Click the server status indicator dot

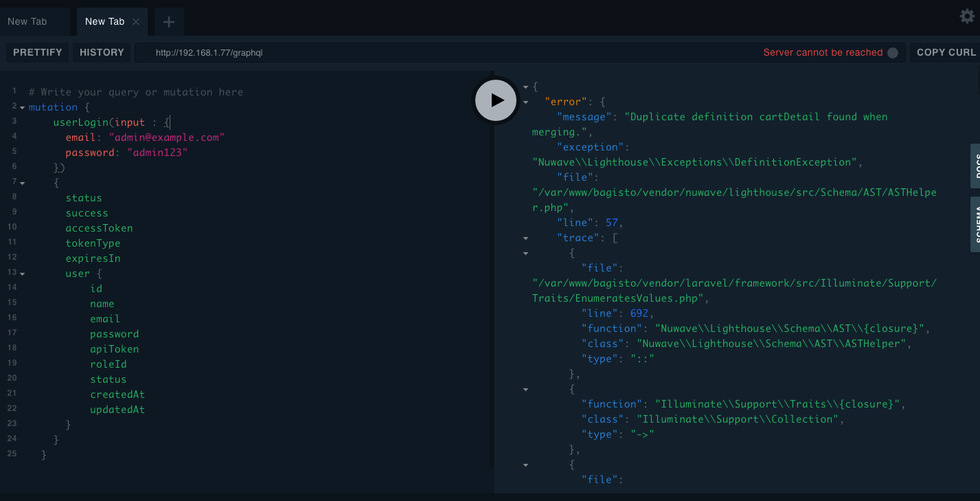(x=893, y=53)
